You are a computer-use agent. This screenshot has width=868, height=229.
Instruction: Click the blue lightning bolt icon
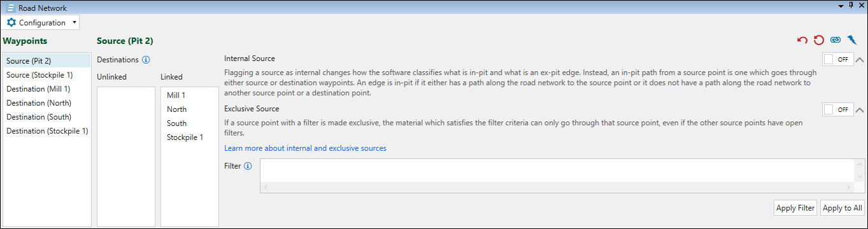(852, 40)
